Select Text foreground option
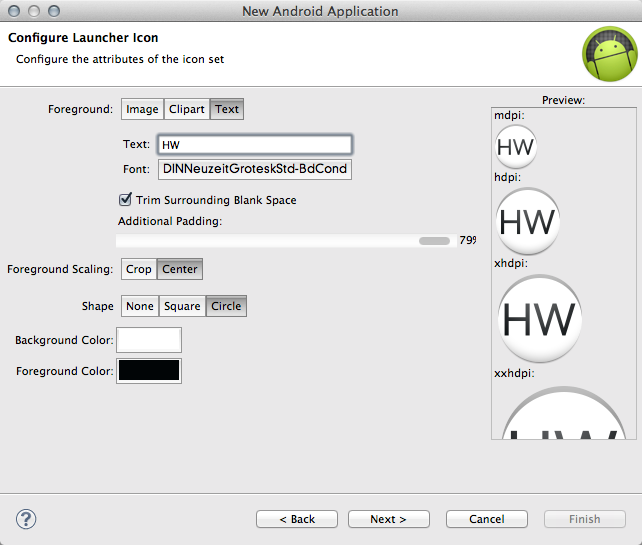The height and width of the screenshot is (545, 642). [x=227, y=109]
